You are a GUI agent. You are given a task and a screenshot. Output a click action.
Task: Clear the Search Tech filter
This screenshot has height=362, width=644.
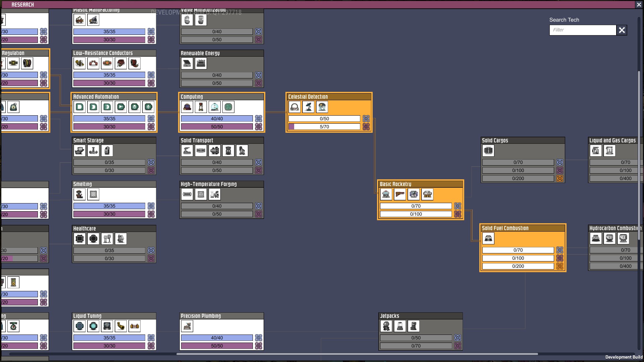pos(622,30)
